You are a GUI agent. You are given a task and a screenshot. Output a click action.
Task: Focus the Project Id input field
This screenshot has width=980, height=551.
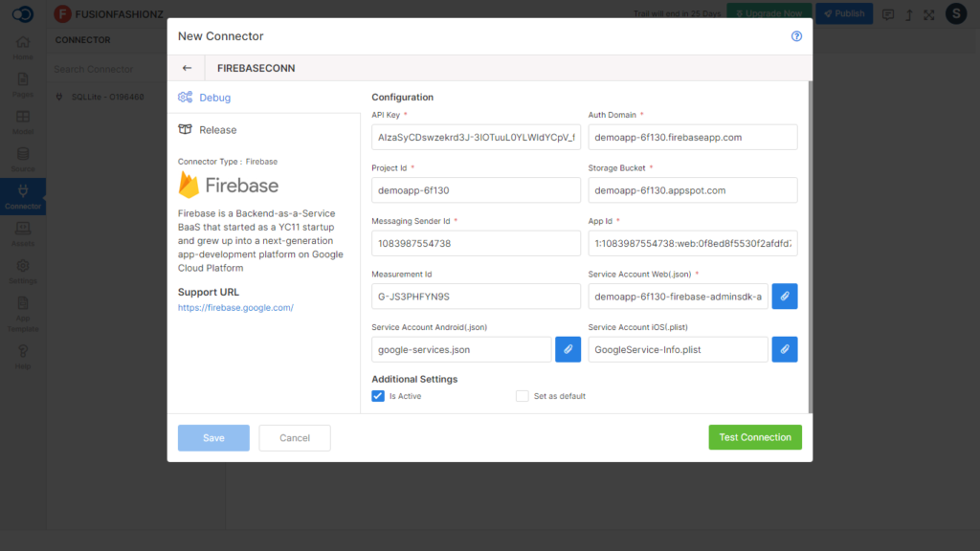[477, 190]
